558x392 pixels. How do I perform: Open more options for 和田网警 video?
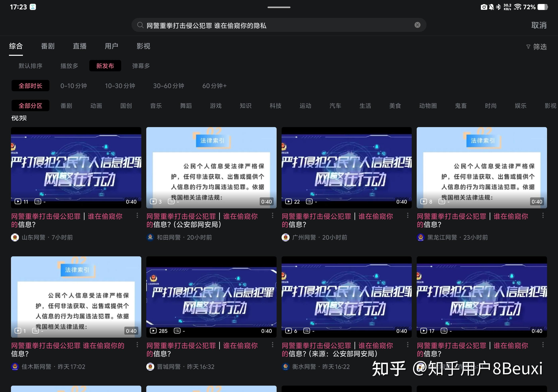(x=272, y=216)
